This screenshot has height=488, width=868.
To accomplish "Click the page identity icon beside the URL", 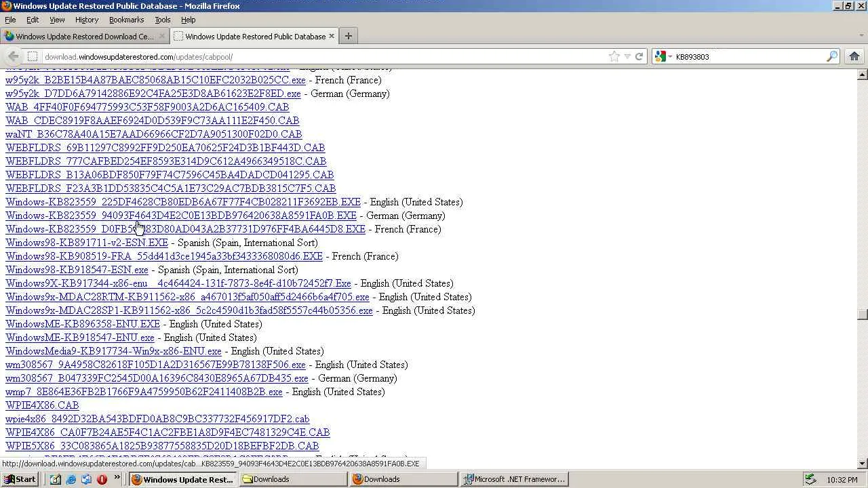I will tap(32, 57).
